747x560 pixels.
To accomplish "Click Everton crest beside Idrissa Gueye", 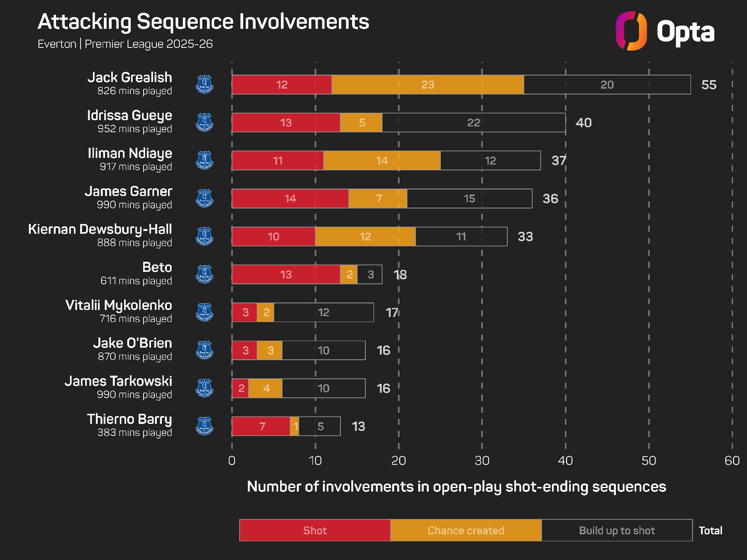I will (204, 122).
